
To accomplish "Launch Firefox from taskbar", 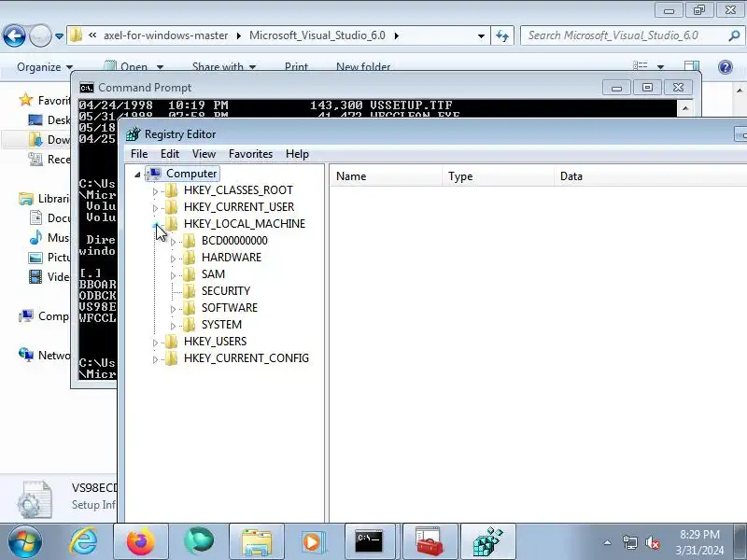I will tap(141, 542).
